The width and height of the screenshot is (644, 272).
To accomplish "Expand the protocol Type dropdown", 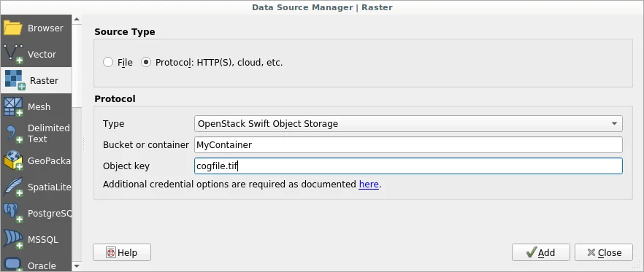I will pos(408,123).
